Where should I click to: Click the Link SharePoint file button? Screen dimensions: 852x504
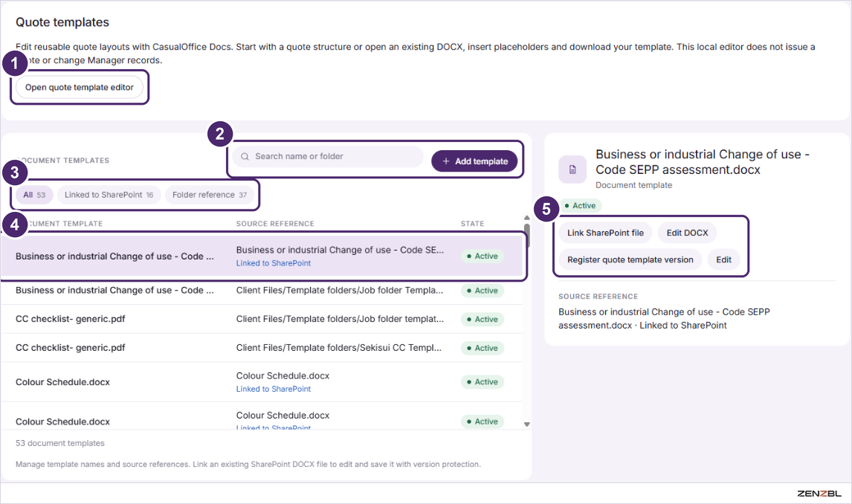(605, 233)
